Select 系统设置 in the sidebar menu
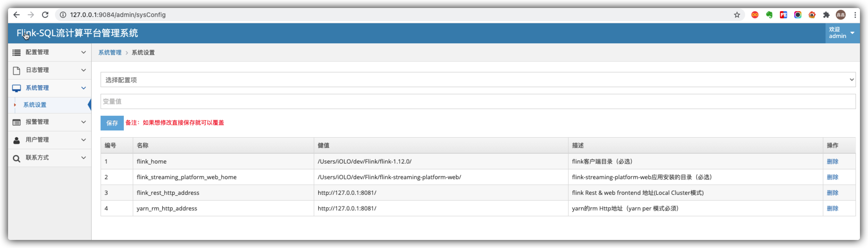The width and height of the screenshot is (868, 248). [35, 105]
